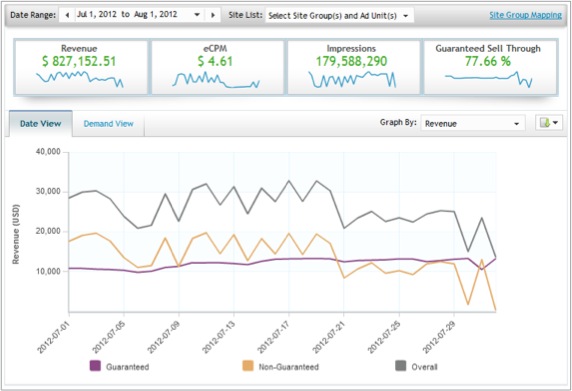This screenshot has height=391, width=572.
Task: Click the Jul 1, 2012 start date
Action: click(96, 15)
